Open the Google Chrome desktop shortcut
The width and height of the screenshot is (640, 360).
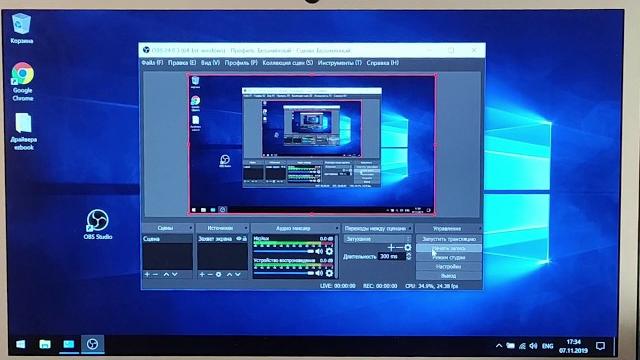pos(22,82)
